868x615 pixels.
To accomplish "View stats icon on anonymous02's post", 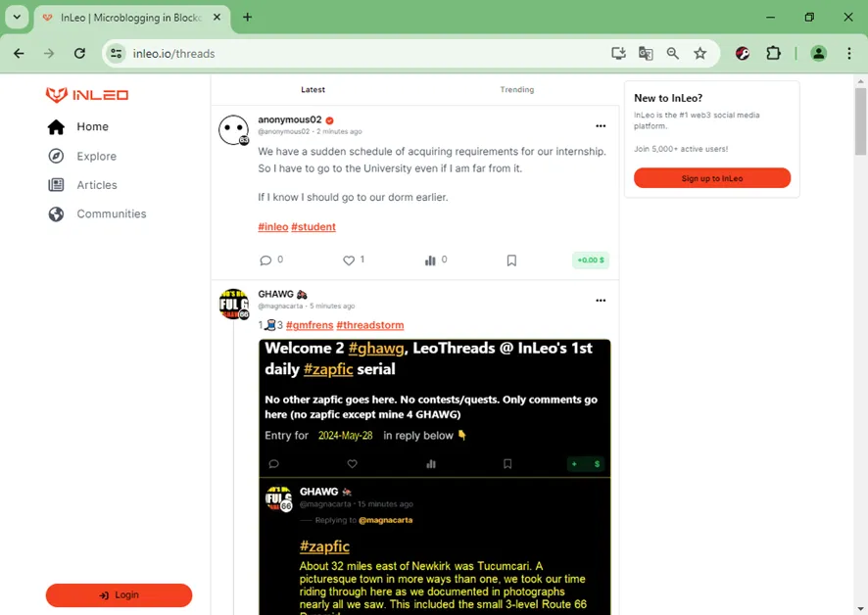I will (x=430, y=260).
